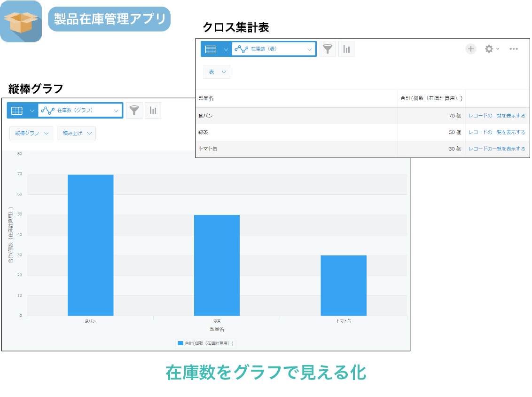Image resolution: width=532 pixels, height=397 pixels.
Task: Click the filter funnel icon above the bar graph
Action: tap(134, 110)
